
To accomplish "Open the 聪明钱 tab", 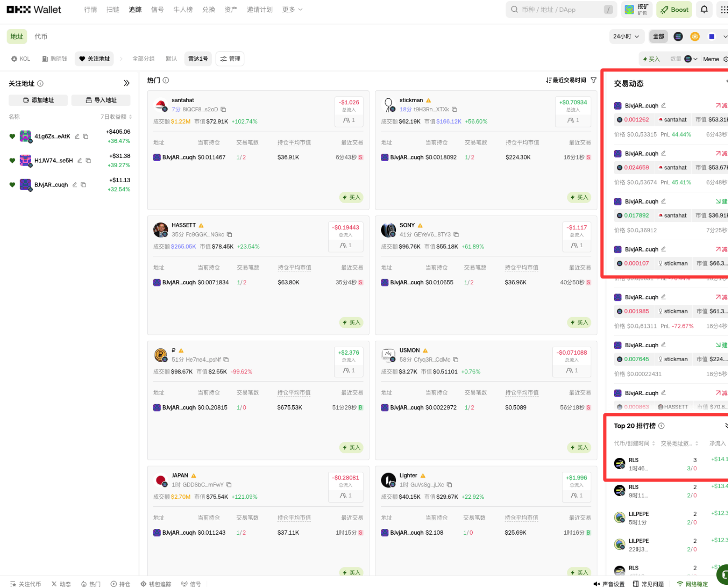I will tap(55, 59).
